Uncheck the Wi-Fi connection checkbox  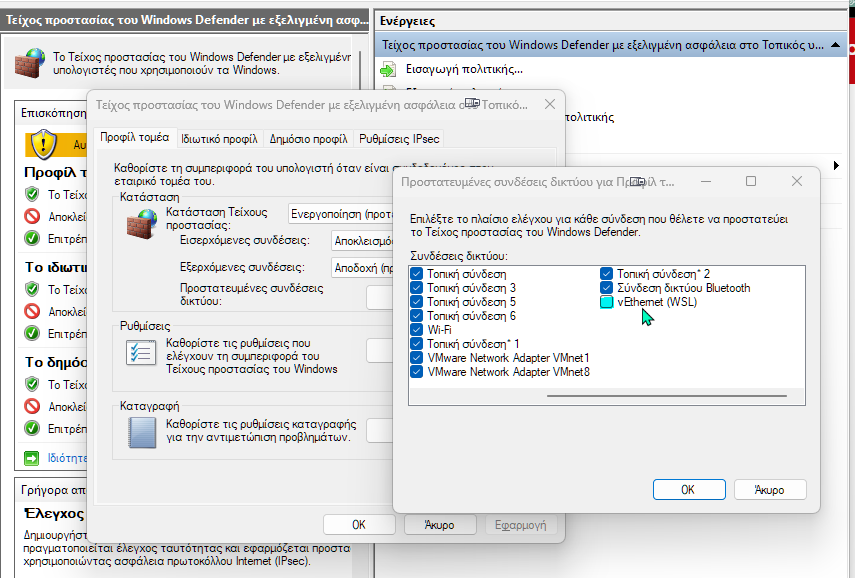(417, 330)
